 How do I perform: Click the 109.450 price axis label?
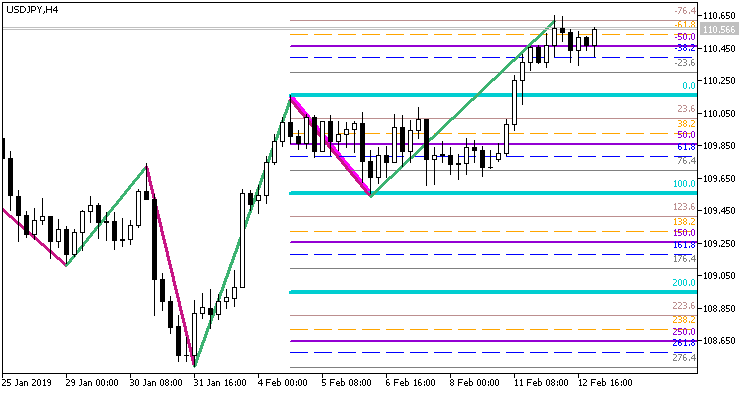click(x=719, y=211)
